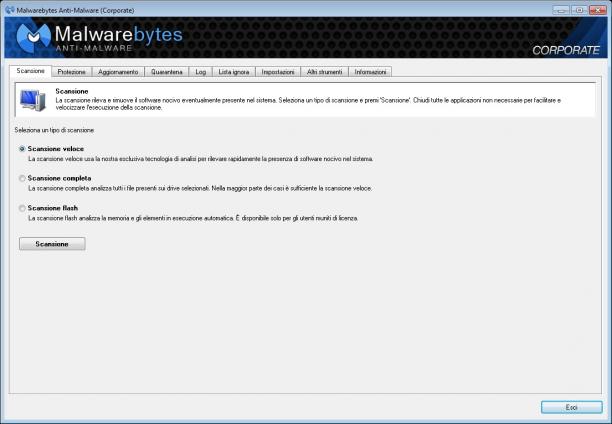The height and width of the screenshot is (424, 612).
Task: Click the computer monitor scan icon
Action: click(x=33, y=100)
